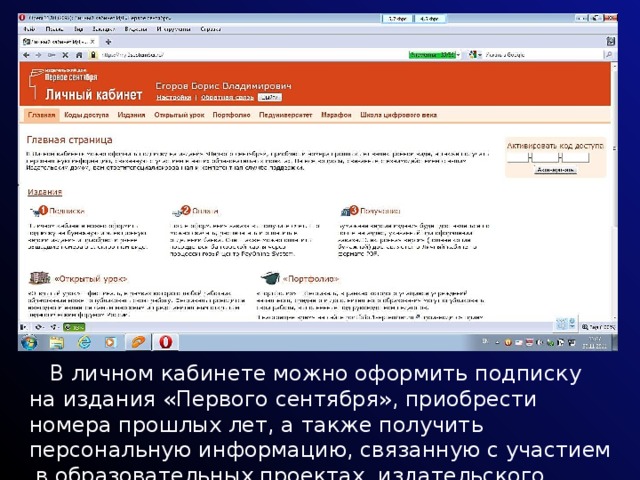This screenshot has width=640, height=480.
Task: Click the padlock security icon
Action: click(93, 55)
